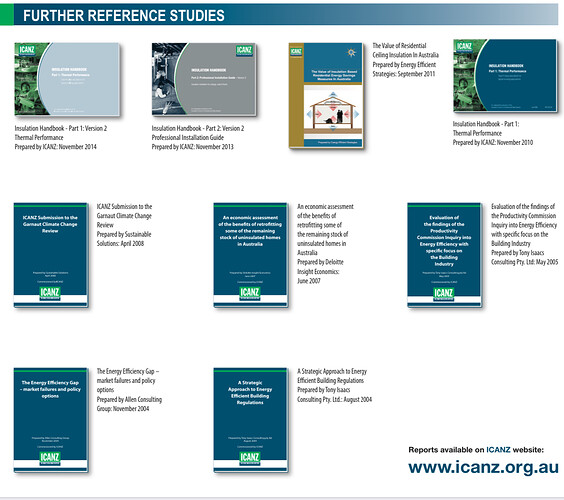The width and height of the screenshot is (564, 500).
Task: Click 'Reports available on ICANZ website' text
Action: [x=476, y=450]
